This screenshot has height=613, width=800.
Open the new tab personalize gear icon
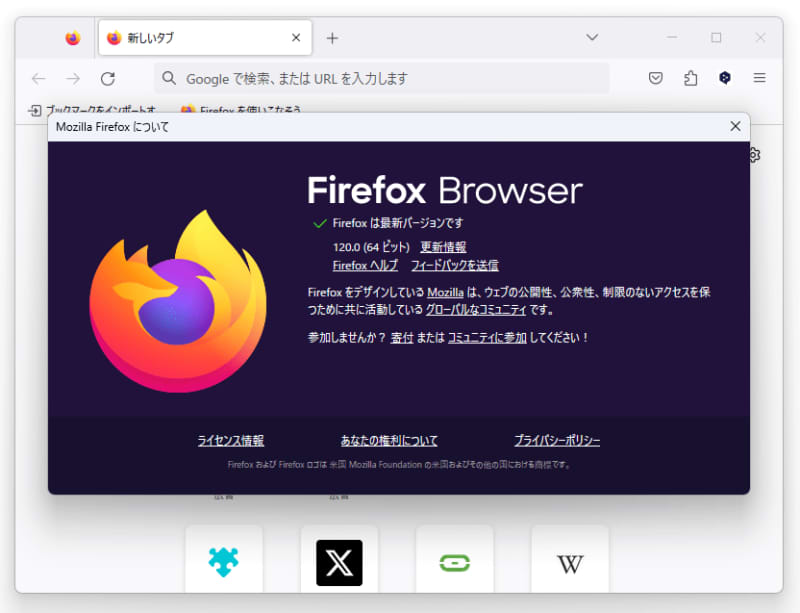pos(755,155)
